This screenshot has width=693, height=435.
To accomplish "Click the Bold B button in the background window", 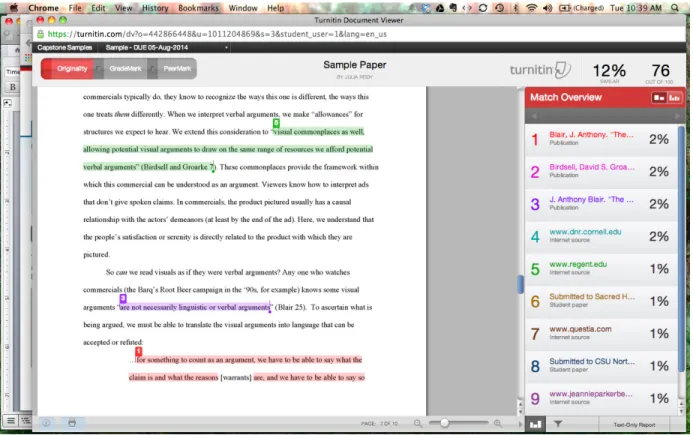I will click(12, 87).
